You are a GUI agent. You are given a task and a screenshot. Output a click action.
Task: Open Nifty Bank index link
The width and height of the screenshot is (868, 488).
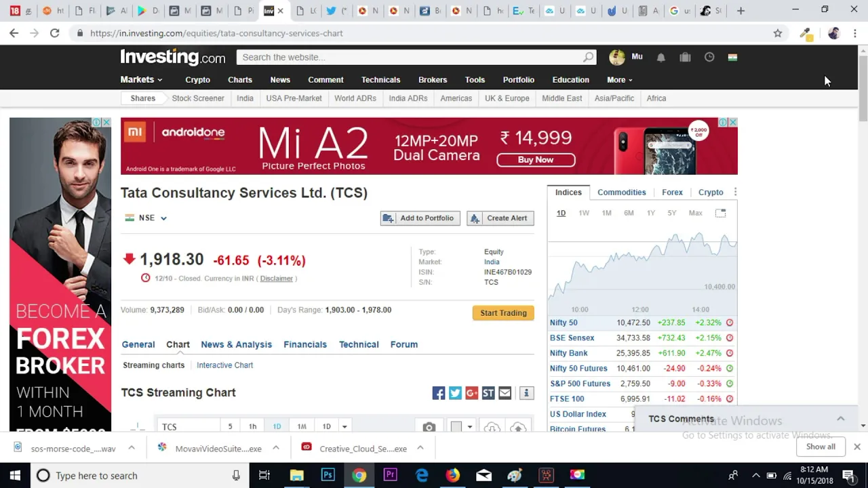(x=569, y=353)
